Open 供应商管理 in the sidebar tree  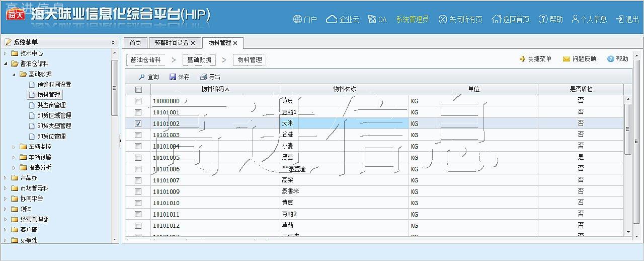(x=51, y=105)
